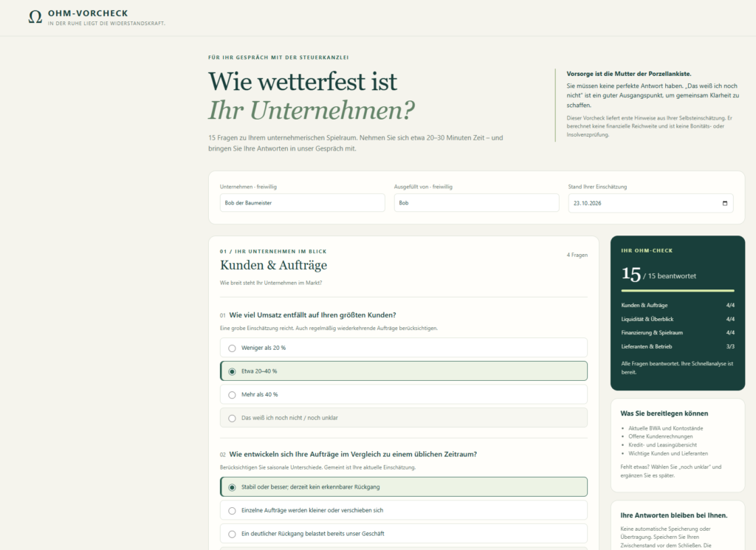Click 'Vorsorge ist die Mutter der Porzellankiste.' text
756x550 pixels.
point(629,74)
